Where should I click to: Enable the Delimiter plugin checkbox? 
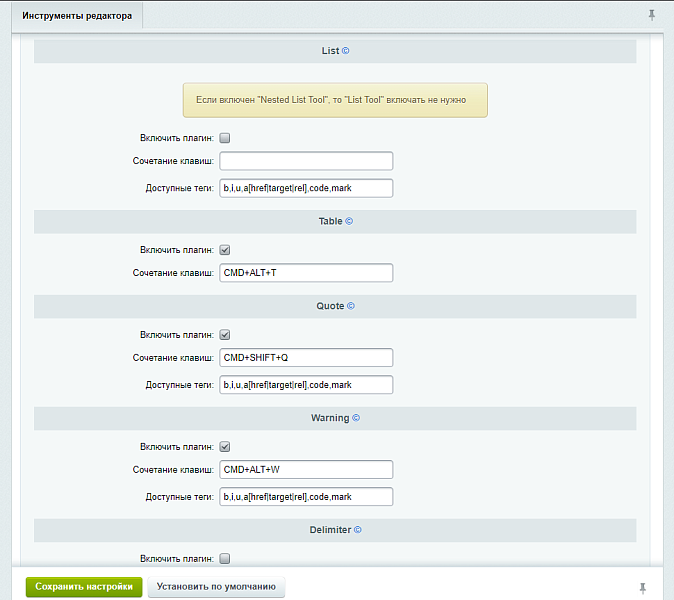point(225,558)
